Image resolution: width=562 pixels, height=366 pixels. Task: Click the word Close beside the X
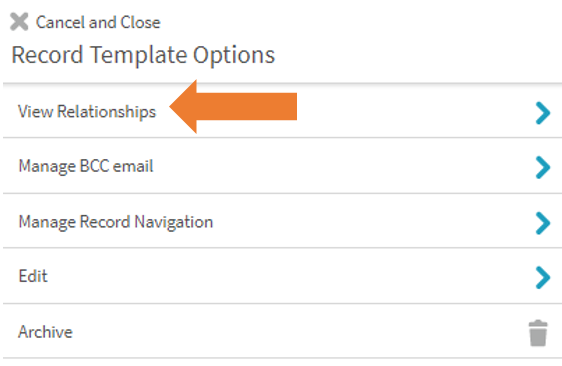[140, 22]
